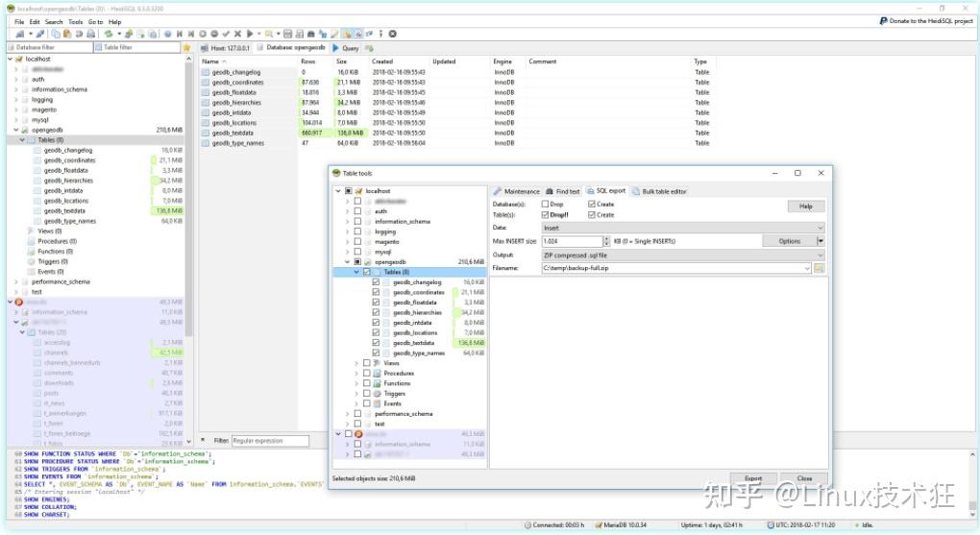Click the Export button
Image resolution: width=980 pixels, height=535 pixels.
pyautogui.click(x=753, y=478)
